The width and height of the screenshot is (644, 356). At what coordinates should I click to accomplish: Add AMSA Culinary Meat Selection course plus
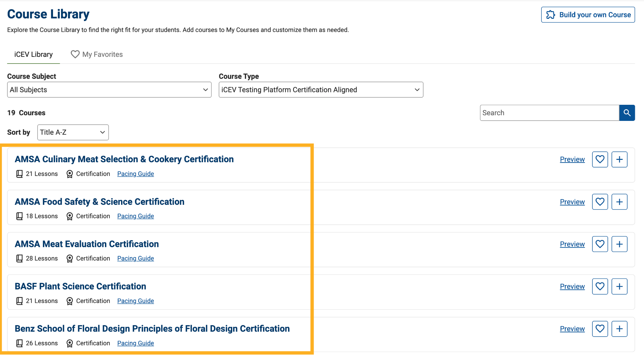tap(620, 159)
